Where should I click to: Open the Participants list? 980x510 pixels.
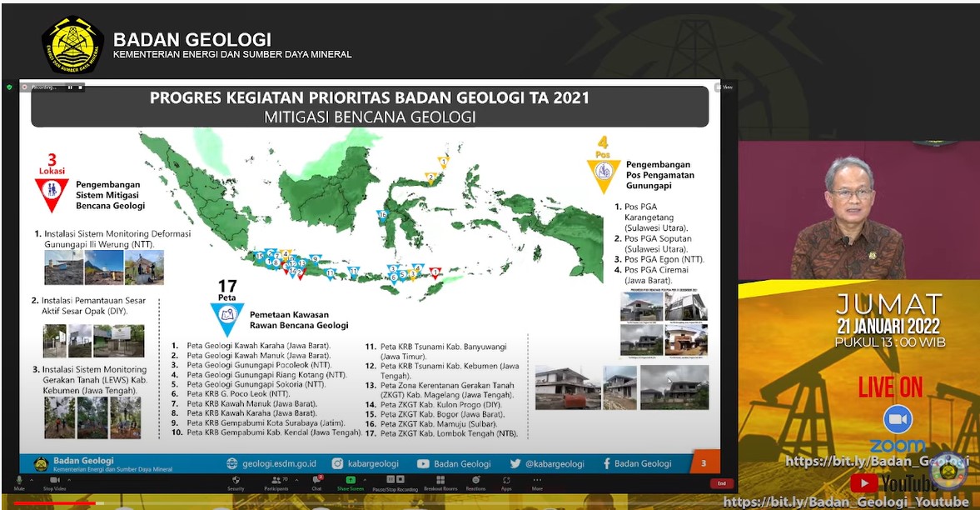click(x=276, y=481)
